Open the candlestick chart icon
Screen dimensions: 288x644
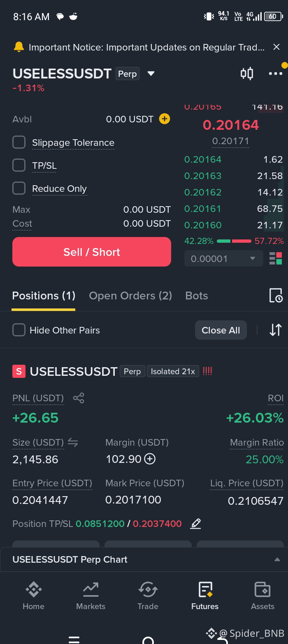[247, 74]
